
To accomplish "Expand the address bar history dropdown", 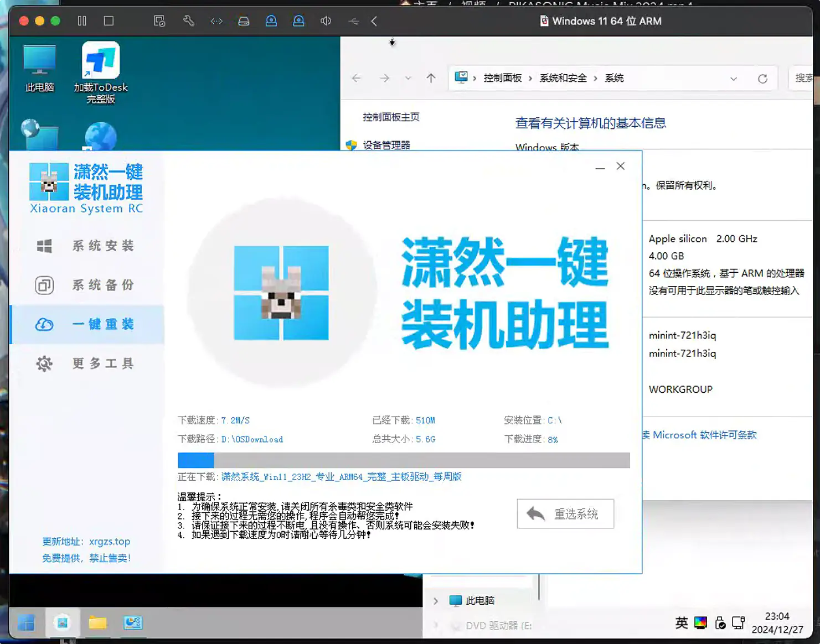I will pos(734,79).
